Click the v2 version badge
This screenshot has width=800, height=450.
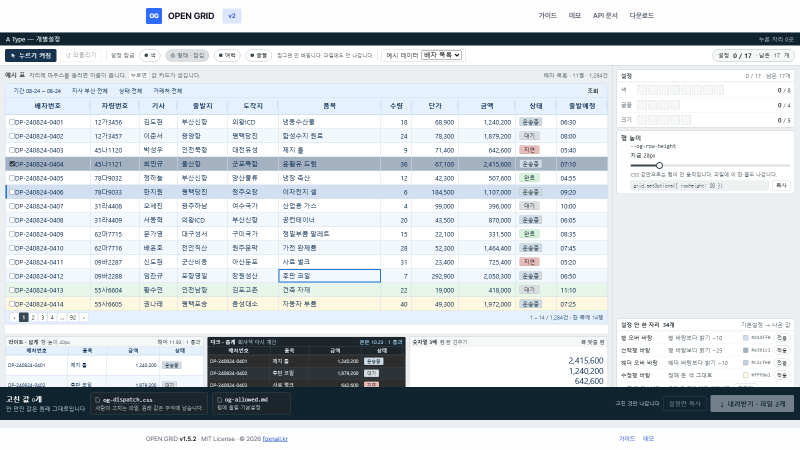coord(232,16)
